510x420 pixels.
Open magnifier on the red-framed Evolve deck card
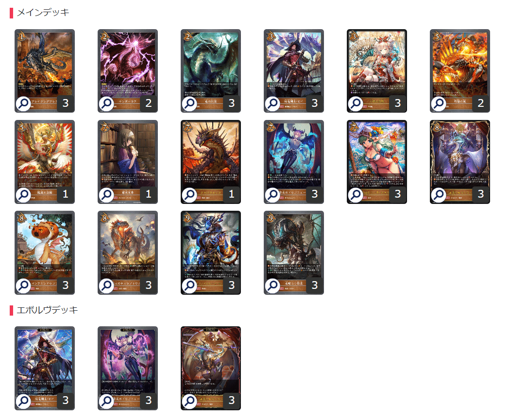click(189, 401)
